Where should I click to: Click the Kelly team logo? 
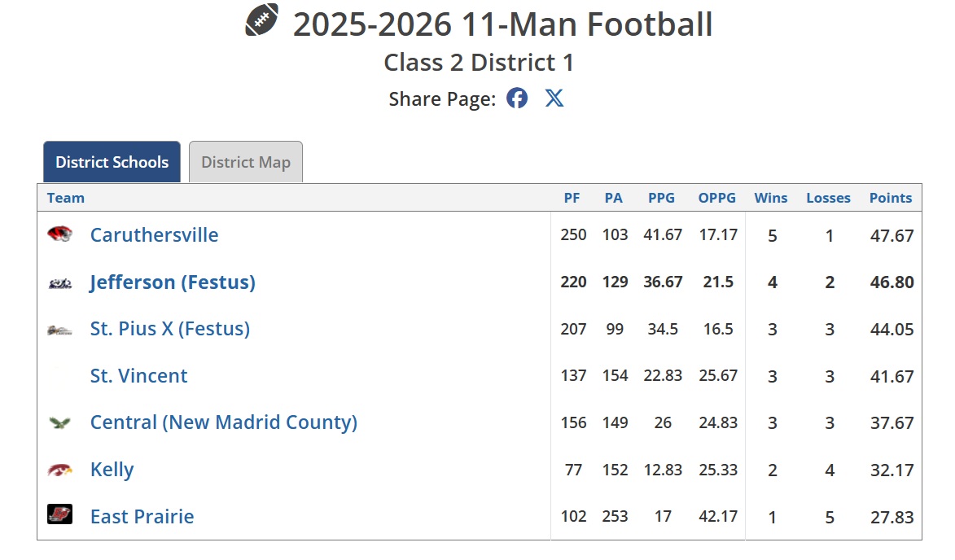59,470
